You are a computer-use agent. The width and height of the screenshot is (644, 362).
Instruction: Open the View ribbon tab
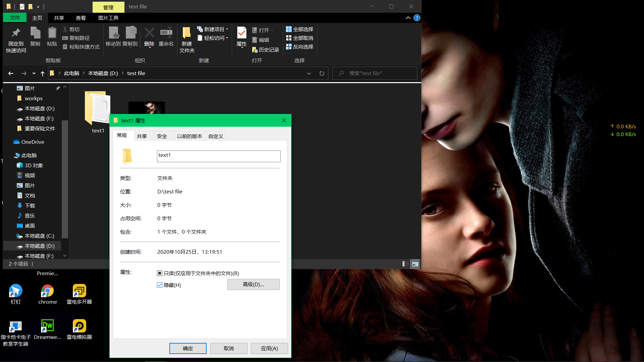(x=80, y=18)
